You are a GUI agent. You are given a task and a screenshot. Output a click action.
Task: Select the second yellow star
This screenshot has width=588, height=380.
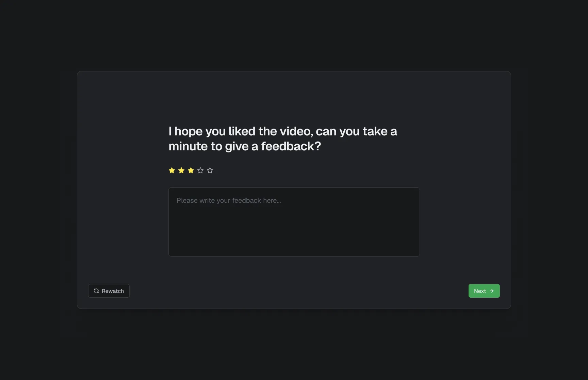coord(181,170)
